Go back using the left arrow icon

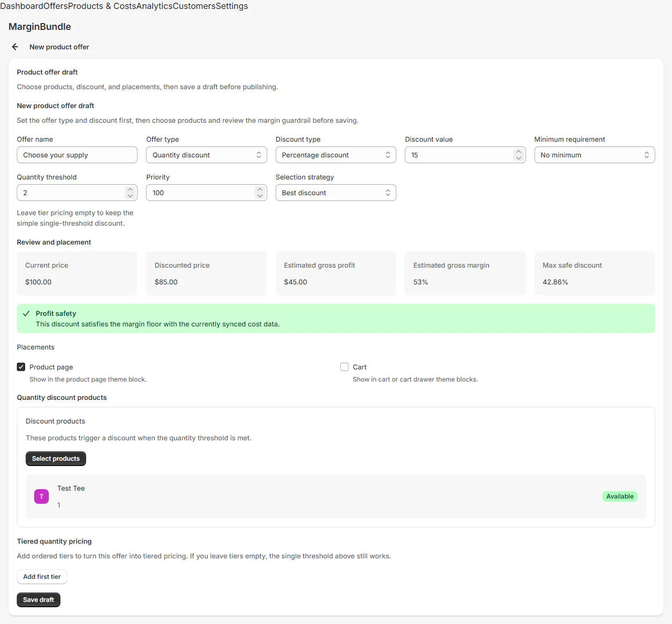15,47
